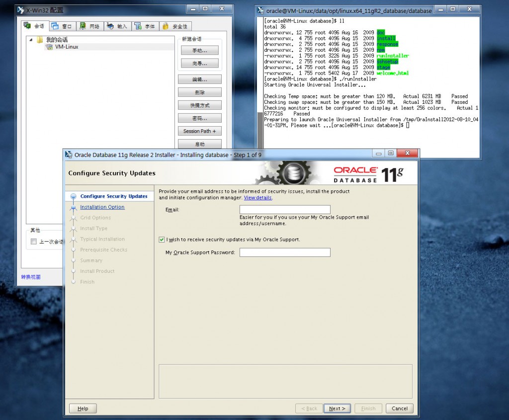This screenshot has width=509, height=420.
Task: Click the Install Product step label
Action: pos(97,271)
